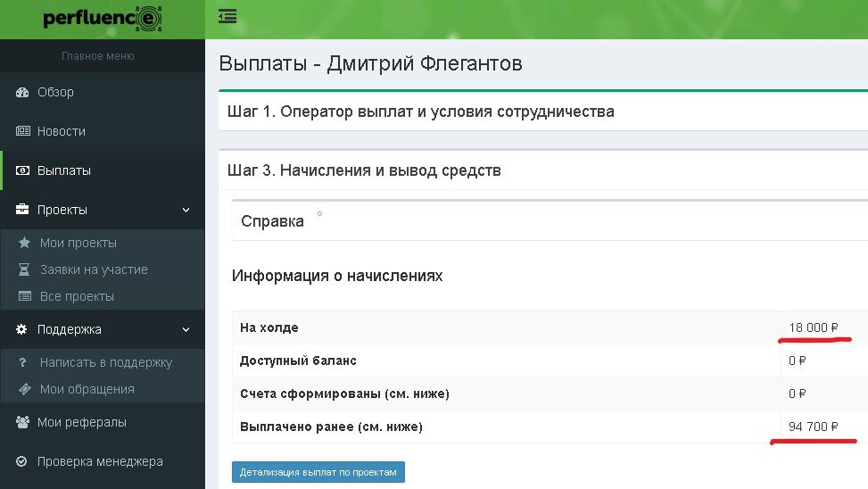Collapse the Поддержка submenu chevron

coord(186,330)
